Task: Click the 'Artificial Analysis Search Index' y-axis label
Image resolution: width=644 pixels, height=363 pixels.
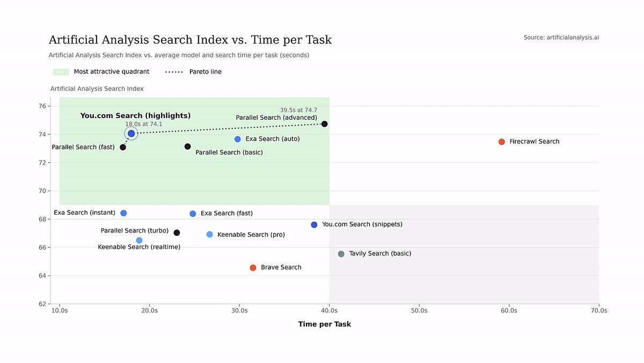Action: [x=97, y=89]
